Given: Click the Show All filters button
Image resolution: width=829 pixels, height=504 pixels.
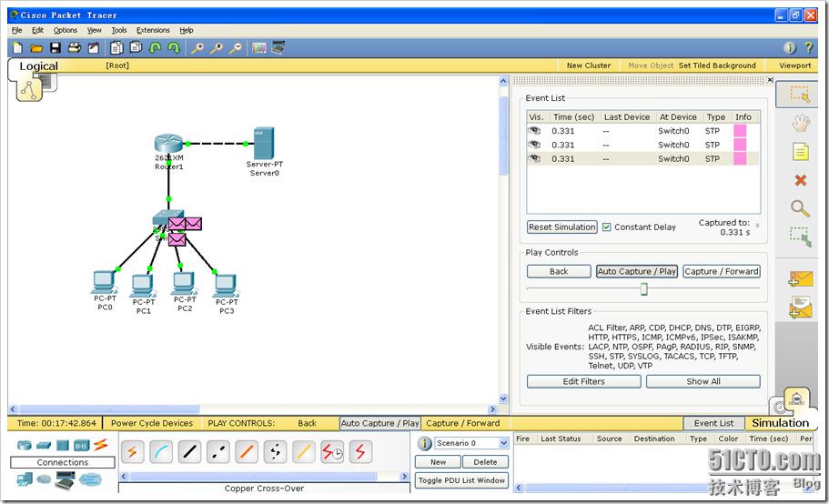Looking at the screenshot, I should point(703,381).
